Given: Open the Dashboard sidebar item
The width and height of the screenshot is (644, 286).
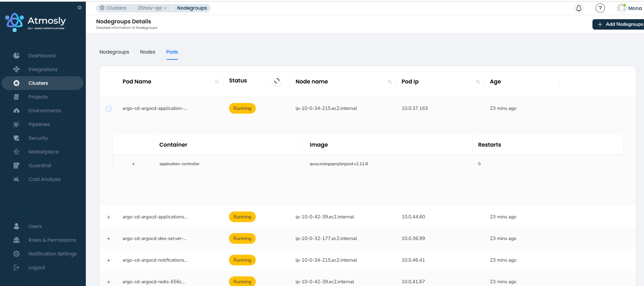Looking at the screenshot, I should 42,56.
